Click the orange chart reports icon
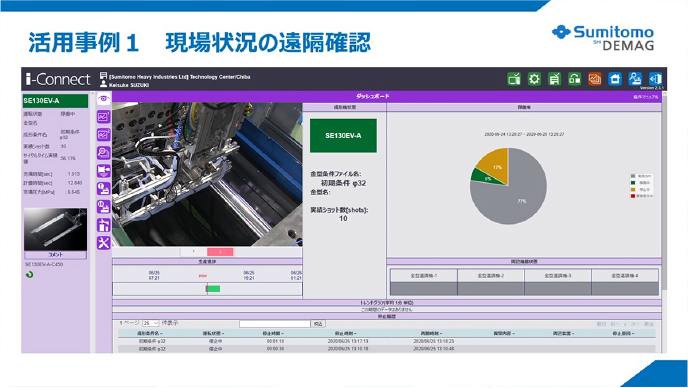Image resolution: width=688 pixels, height=388 pixels. [x=595, y=79]
